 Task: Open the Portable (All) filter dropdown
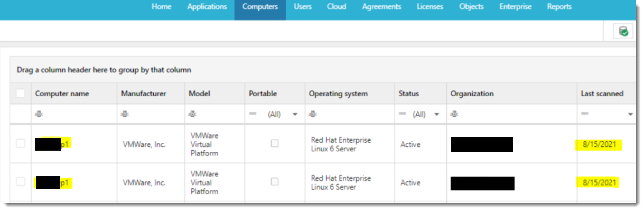coord(295,114)
